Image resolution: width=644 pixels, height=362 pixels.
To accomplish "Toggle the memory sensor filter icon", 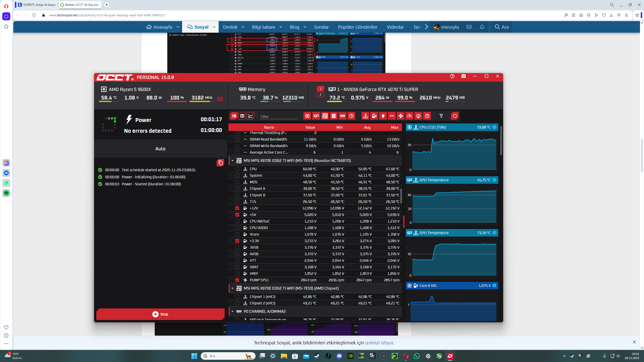I will click(342, 116).
